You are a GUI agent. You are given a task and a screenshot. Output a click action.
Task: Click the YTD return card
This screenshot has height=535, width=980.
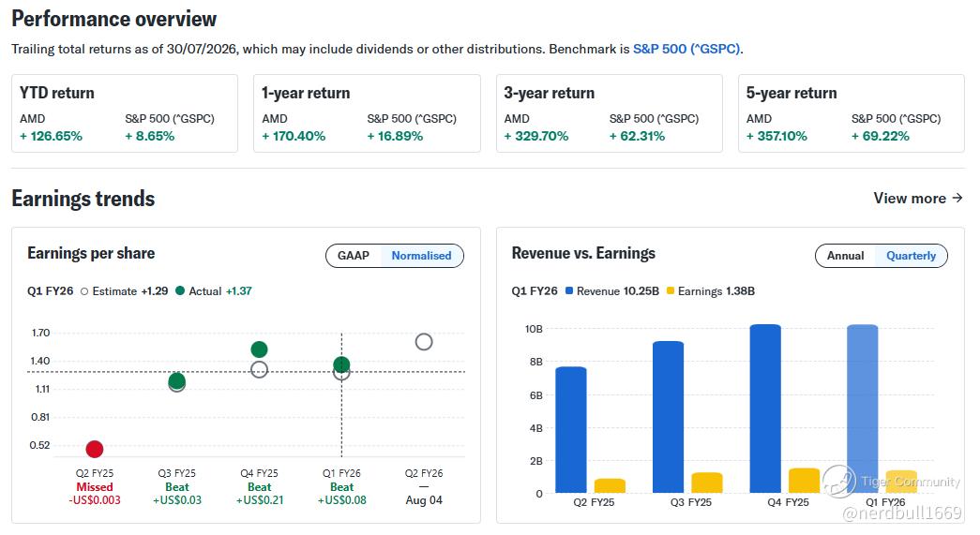pyautogui.click(x=125, y=113)
